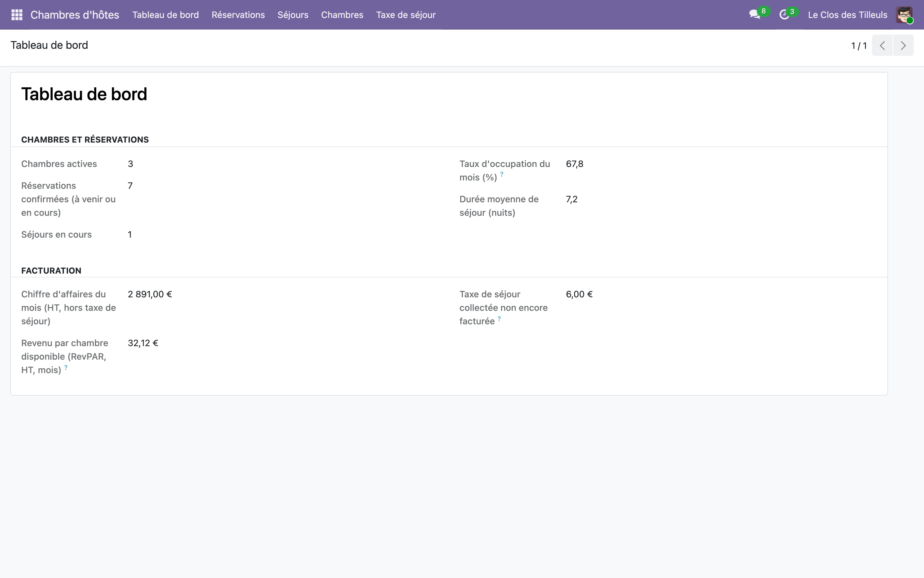Image resolution: width=924 pixels, height=578 pixels.
Task: Select the occupancy rate value 67,8
Action: (575, 164)
